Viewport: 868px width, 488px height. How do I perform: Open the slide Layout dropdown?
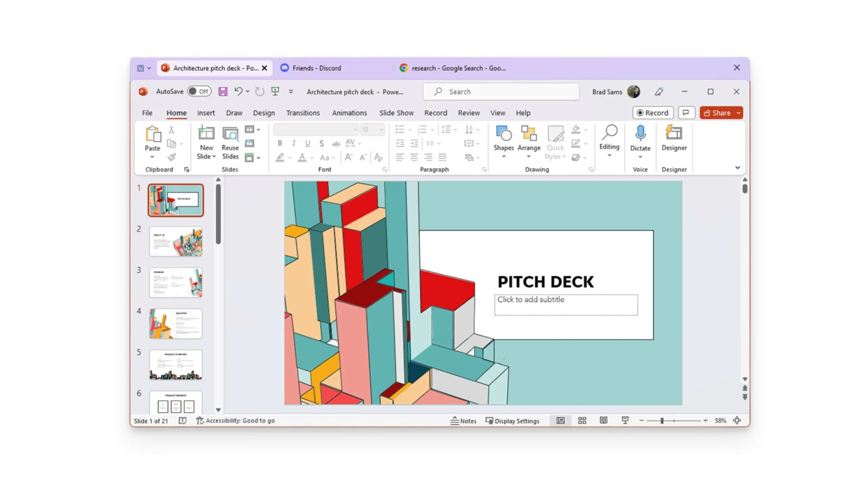(x=252, y=129)
